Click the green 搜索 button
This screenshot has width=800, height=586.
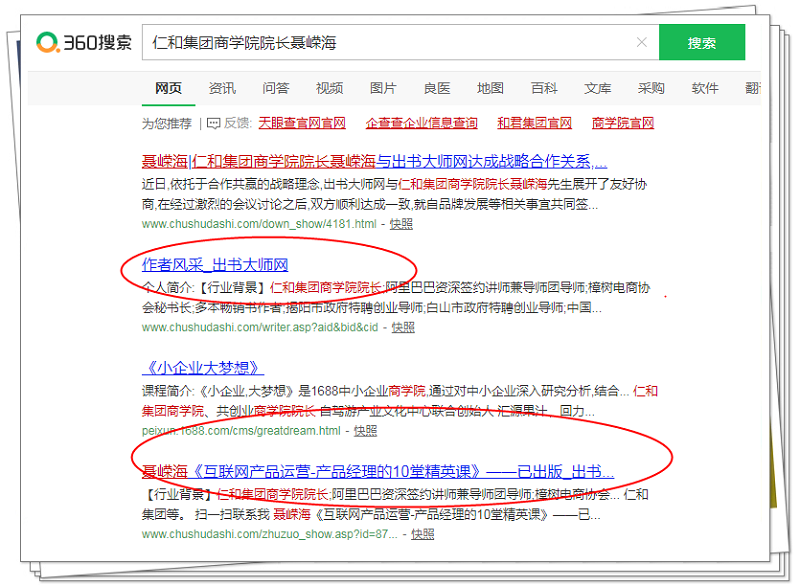(701, 43)
